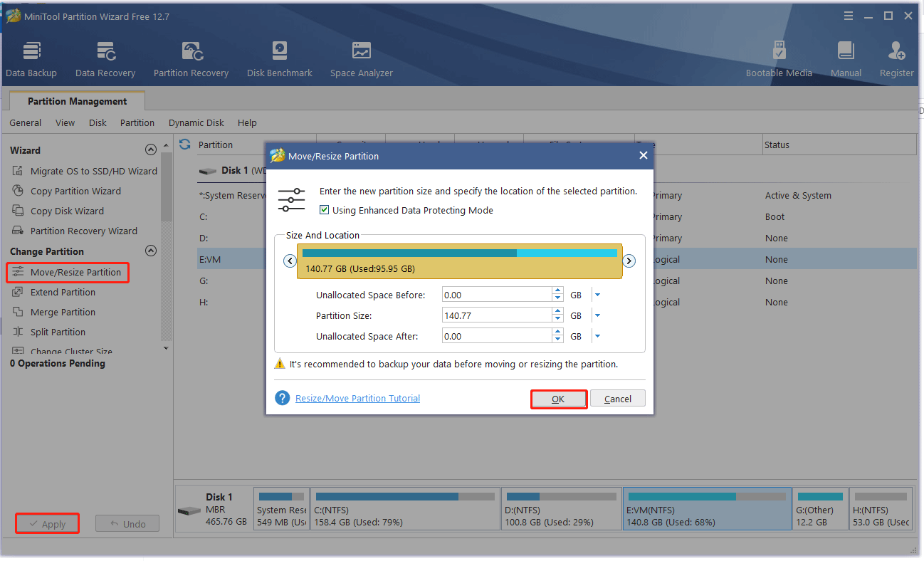Viewport: 924px width, 561px height.
Task: Open the hamburger menu in the title bar
Action: (x=848, y=16)
